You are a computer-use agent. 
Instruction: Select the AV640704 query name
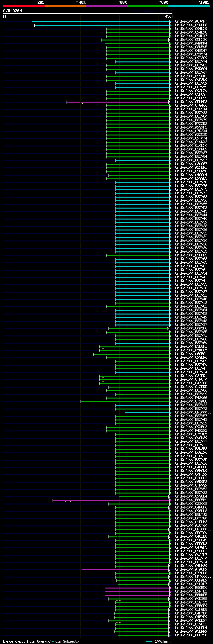pos(13,11)
